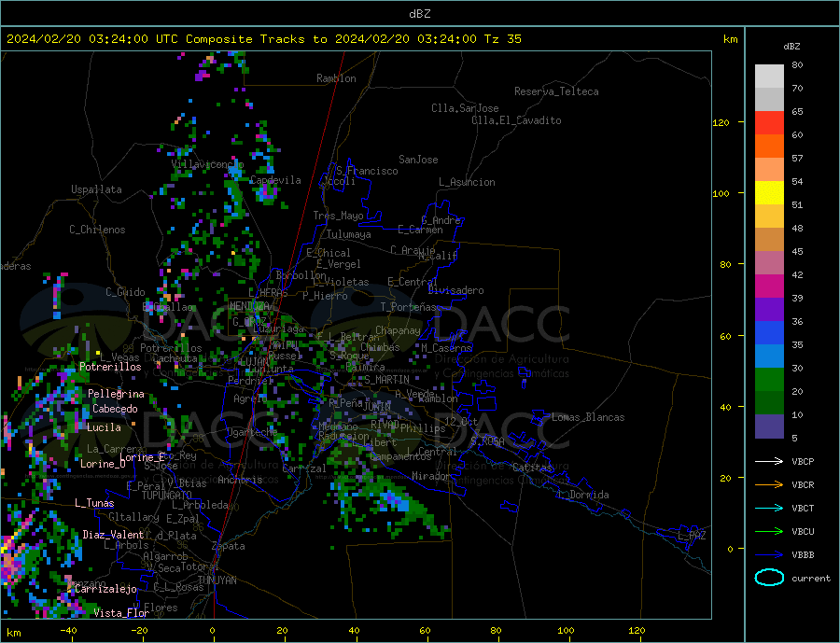Click the '-40' tick on bottom axis
840x643 pixels.
point(68,630)
